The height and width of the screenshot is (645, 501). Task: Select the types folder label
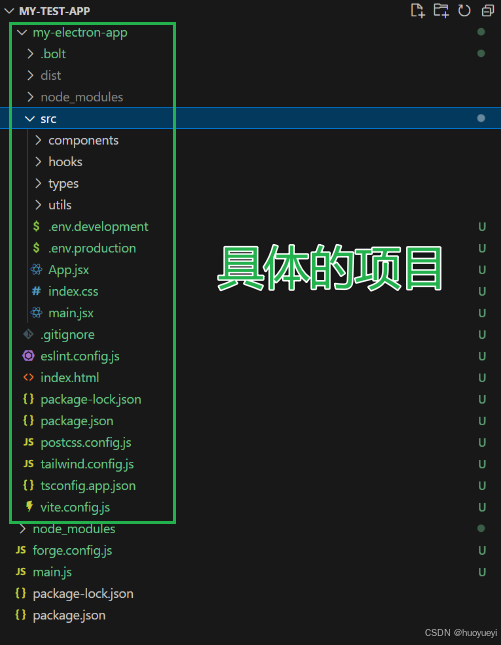tap(63, 184)
